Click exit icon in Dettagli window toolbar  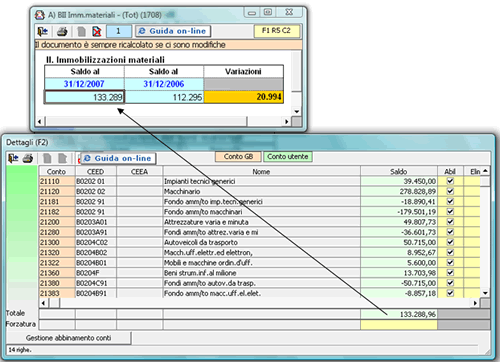pyautogui.click(x=13, y=158)
